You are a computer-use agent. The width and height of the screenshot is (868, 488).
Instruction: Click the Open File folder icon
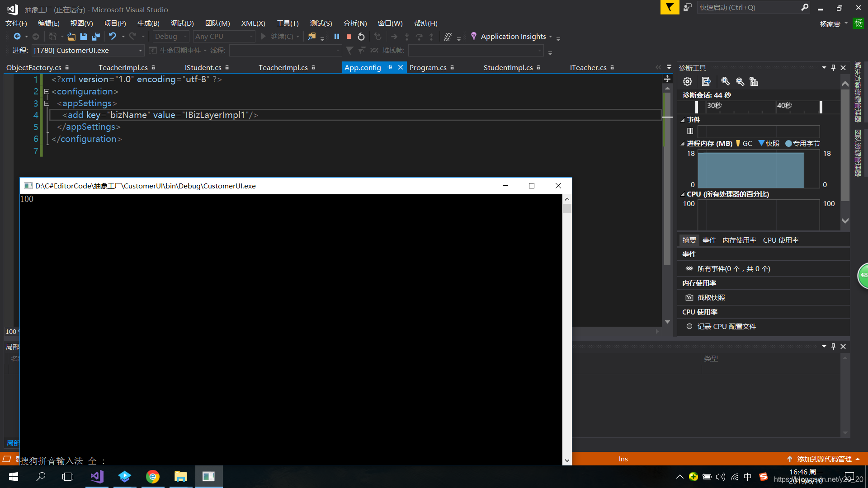71,37
